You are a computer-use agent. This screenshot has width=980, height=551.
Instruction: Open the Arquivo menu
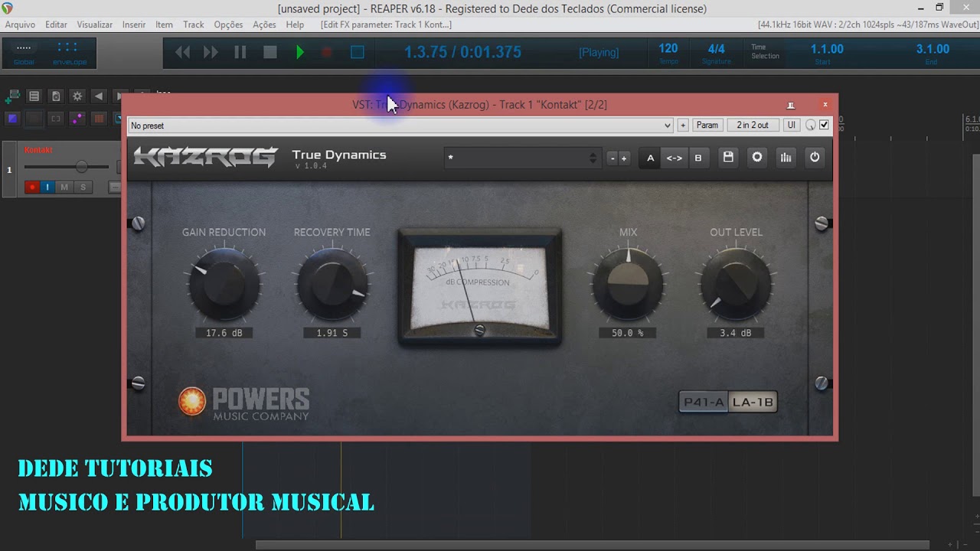tap(20, 24)
